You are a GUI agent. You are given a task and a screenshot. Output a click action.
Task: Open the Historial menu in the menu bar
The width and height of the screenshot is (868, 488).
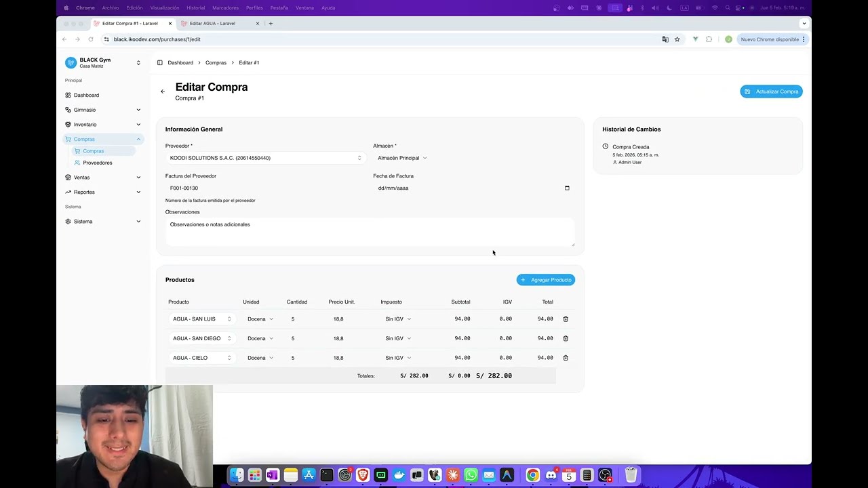point(195,7)
